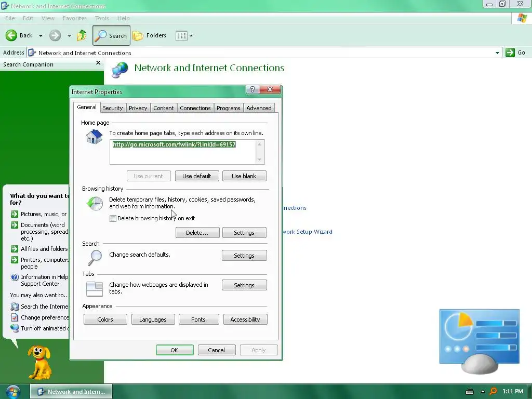Click Network and Internet taskbar button
This screenshot has width=532, height=399.
pyautogui.click(x=71, y=392)
